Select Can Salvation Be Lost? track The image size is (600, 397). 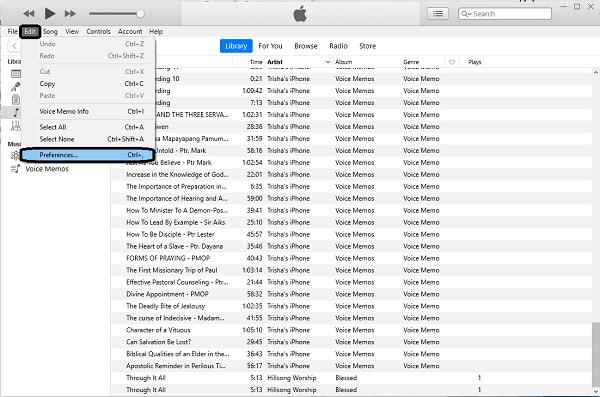click(158, 342)
